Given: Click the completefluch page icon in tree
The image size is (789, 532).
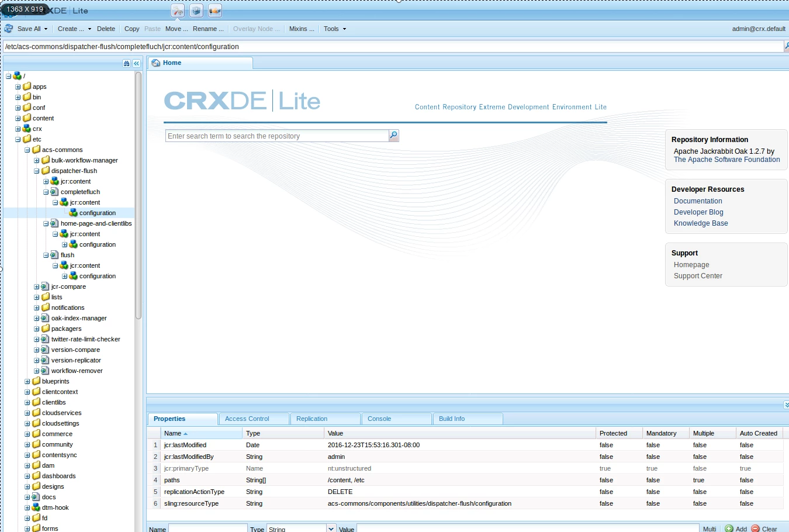Looking at the screenshot, I should tap(54, 192).
